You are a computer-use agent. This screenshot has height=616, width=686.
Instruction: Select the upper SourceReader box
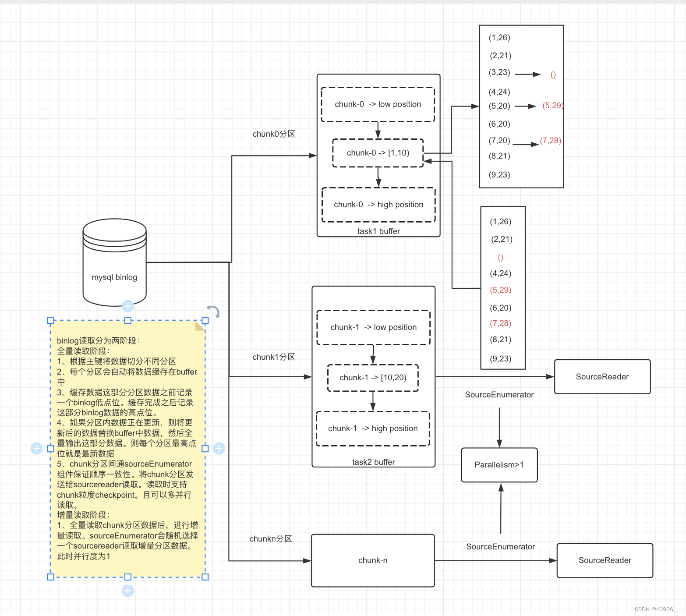tap(602, 377)
